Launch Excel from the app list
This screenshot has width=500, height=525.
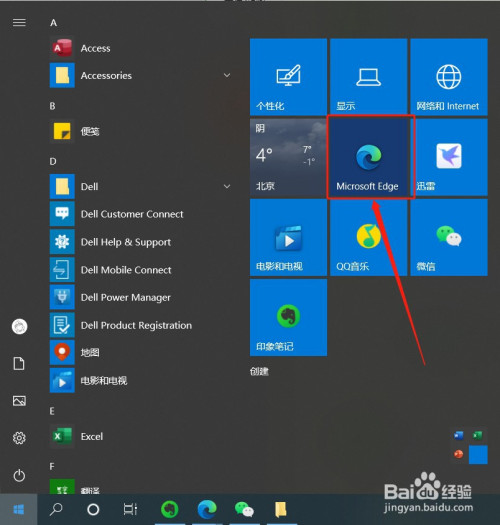pyautogui.click(x=141, y=437)
